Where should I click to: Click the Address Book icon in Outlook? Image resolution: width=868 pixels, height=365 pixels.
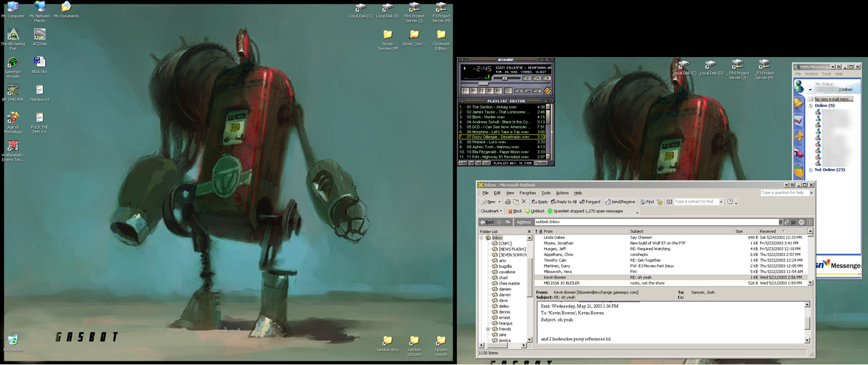click(x=670, y=202)
